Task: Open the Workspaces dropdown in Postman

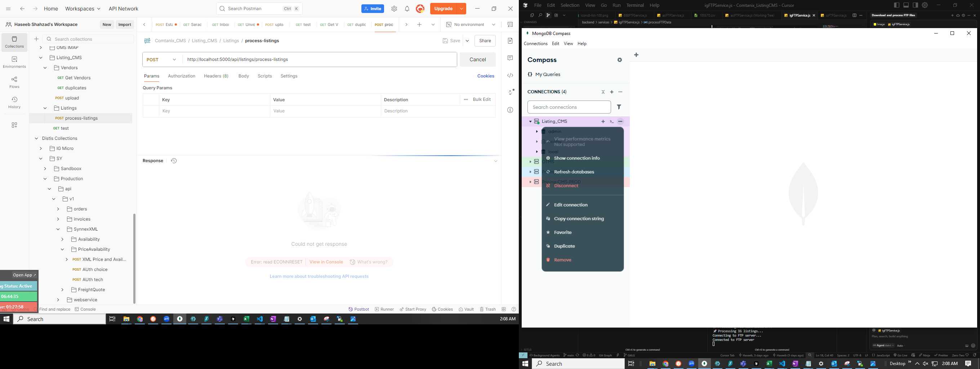Action: [x=83, y=9]
